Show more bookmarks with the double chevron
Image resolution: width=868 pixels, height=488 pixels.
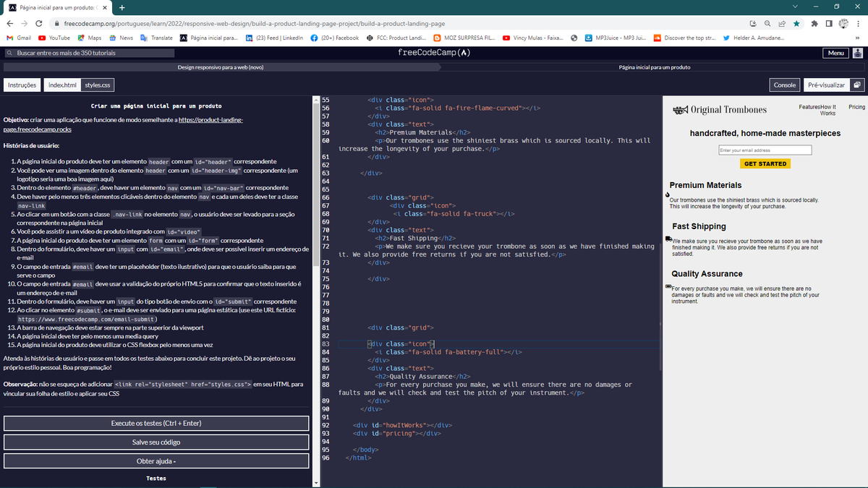(857, 38)
